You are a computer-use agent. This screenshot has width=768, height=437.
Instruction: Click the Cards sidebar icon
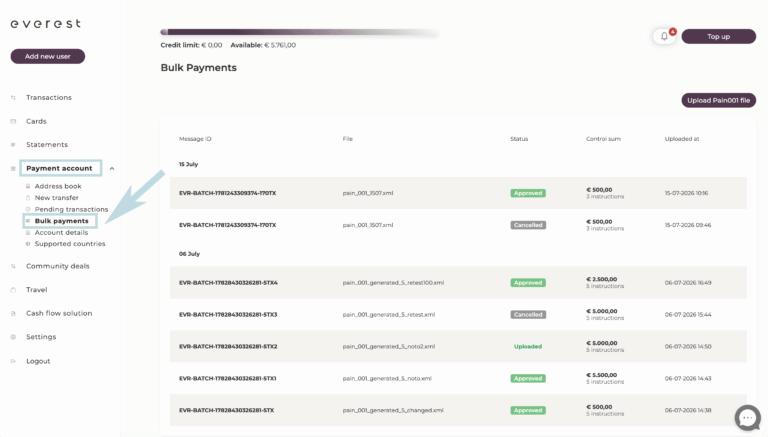[13, 121]
